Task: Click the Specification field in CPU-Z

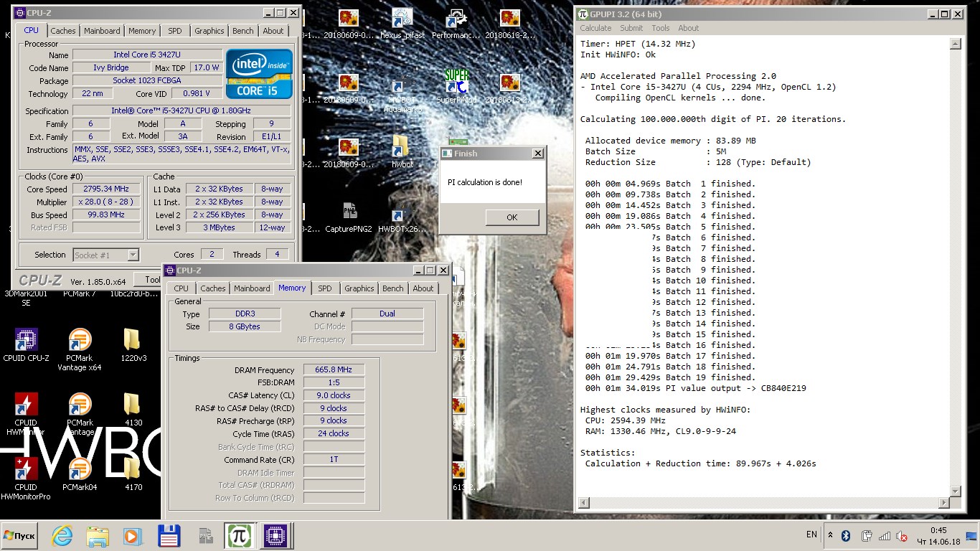Action: coord(182,111)
